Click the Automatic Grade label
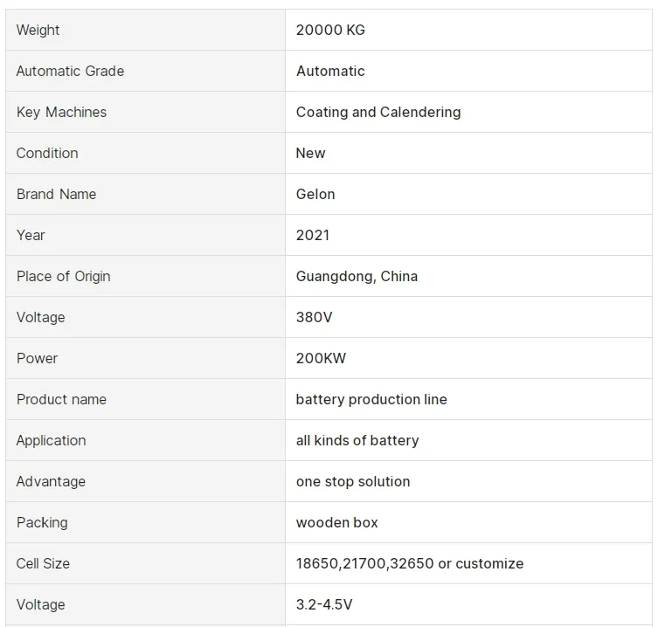This screenshot has width=672, height=627. (x=70, y=71)
